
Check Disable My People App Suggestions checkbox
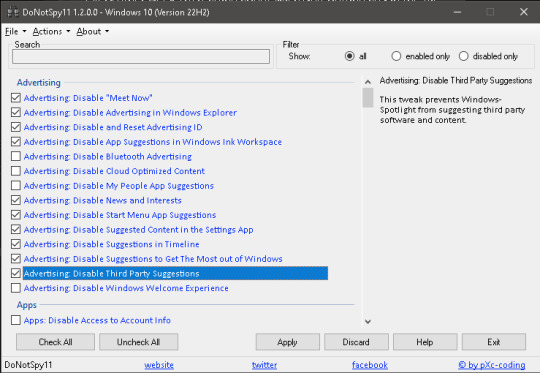[16, 186]
